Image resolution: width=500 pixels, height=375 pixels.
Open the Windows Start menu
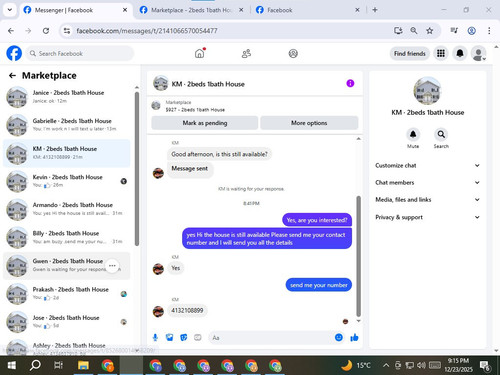click(12, 366)
